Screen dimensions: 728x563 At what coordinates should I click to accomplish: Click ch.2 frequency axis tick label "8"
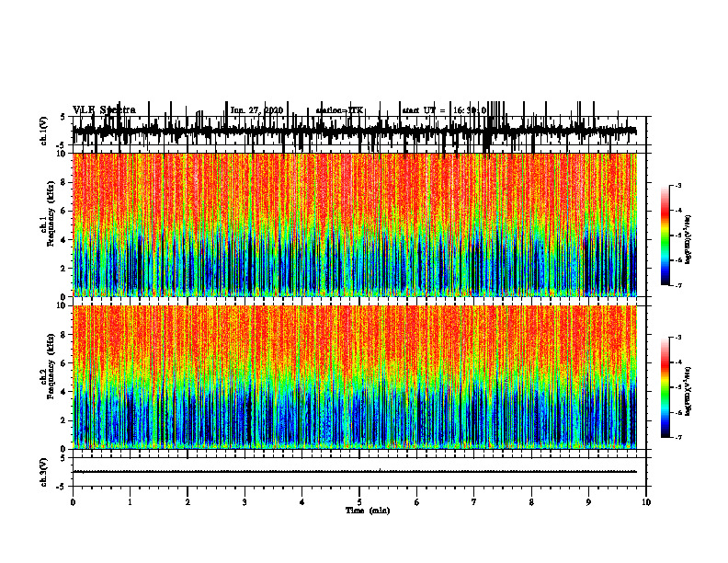(63, 335)
